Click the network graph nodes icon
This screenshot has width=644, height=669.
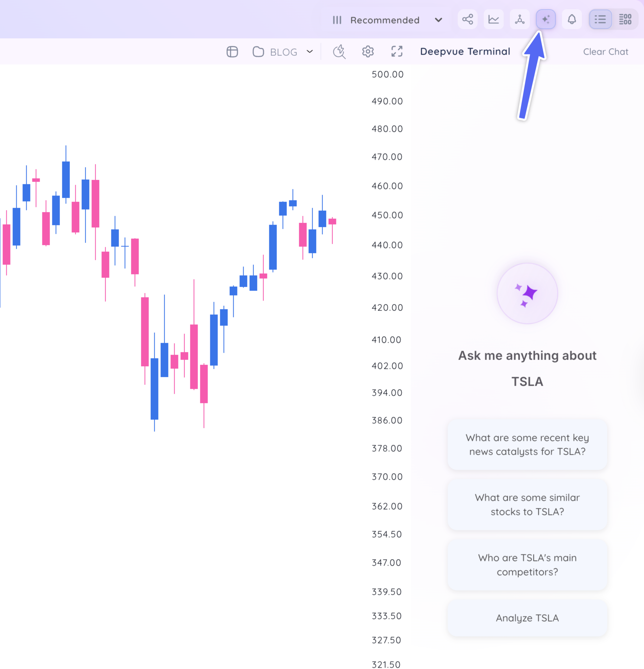[519, 19]
